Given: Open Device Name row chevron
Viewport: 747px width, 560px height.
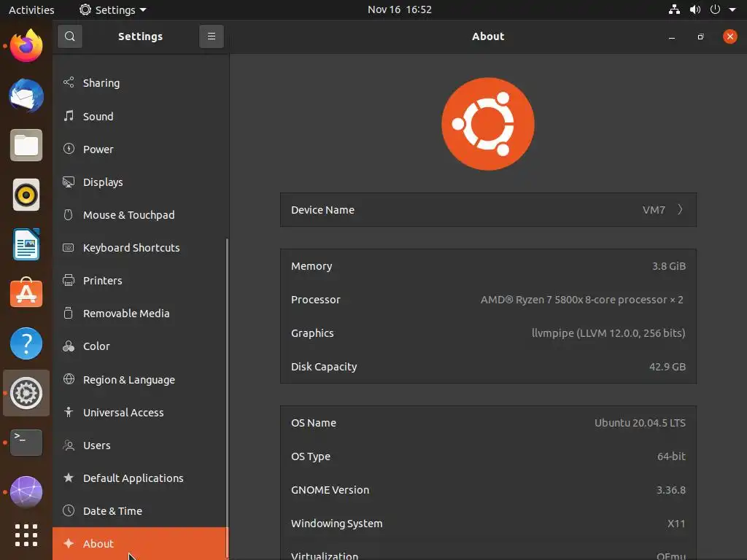Looking at the screenshot, I should tap(681, 209).
